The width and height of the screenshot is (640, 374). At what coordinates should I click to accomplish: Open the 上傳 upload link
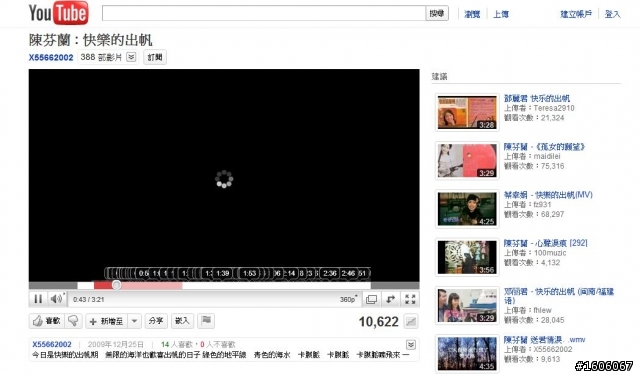[501, 14]
